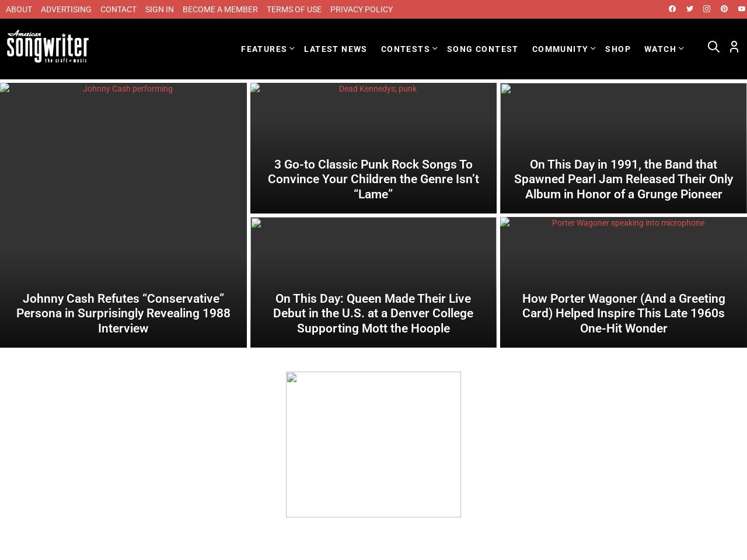Open the Watch menu item
The image size is (747, 560).
(x=660, y=49)
